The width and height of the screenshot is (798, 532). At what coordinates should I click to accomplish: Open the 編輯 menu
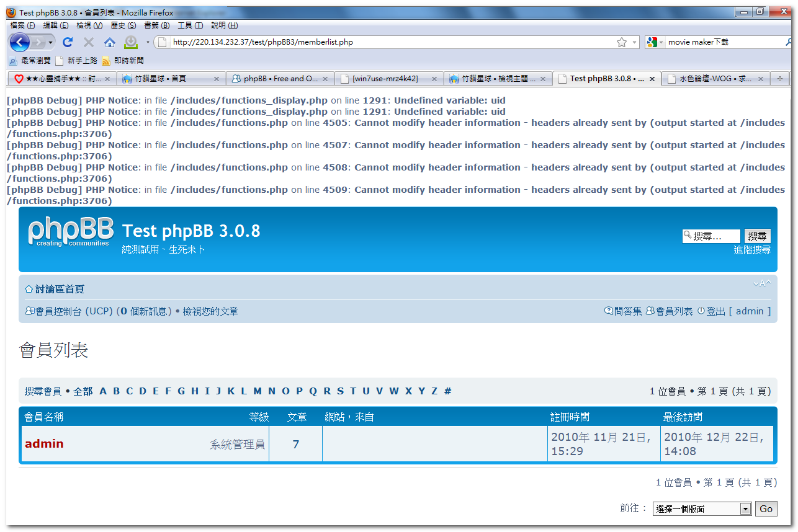click(x=55, y=25)
